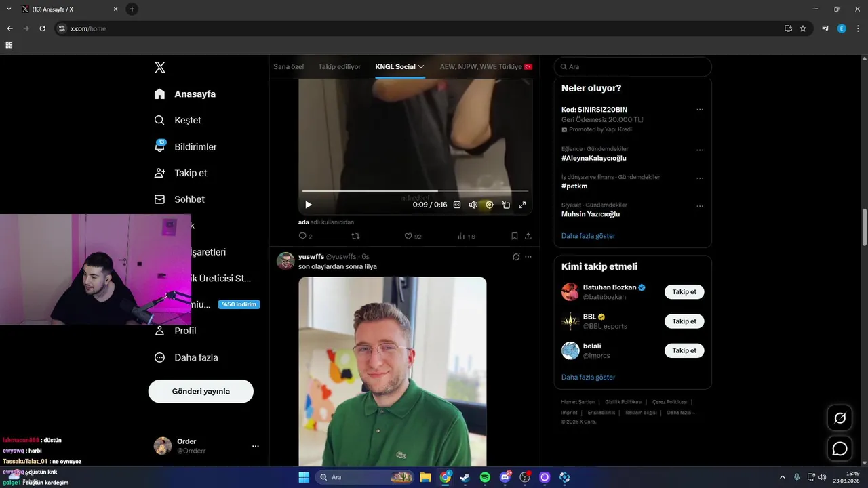Follow Batuhan Bozkan
This screenshot has width=868, height=488.
point(684,292)
